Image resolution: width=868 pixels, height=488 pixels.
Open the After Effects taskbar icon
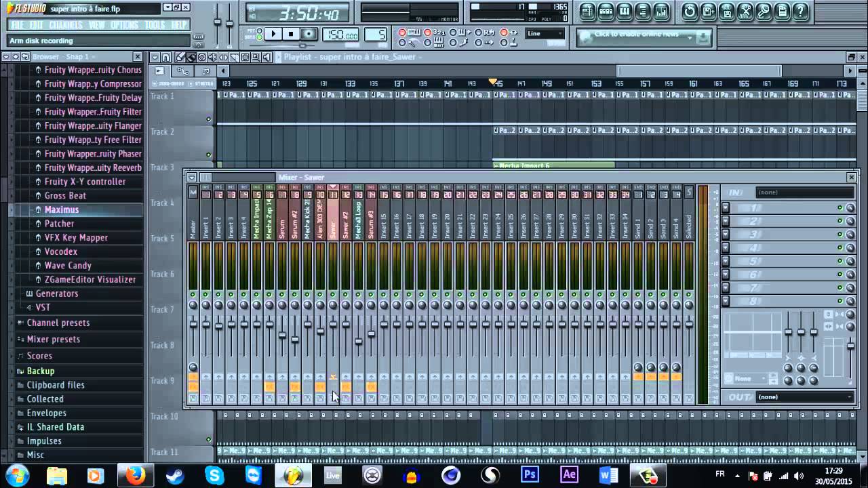point(569,475)
